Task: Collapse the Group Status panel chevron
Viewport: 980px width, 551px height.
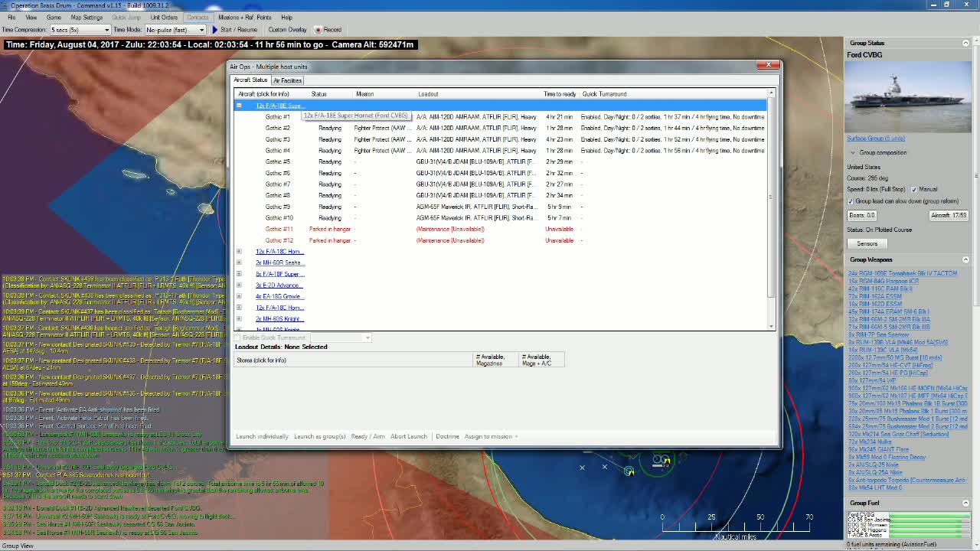Action: 965,43
